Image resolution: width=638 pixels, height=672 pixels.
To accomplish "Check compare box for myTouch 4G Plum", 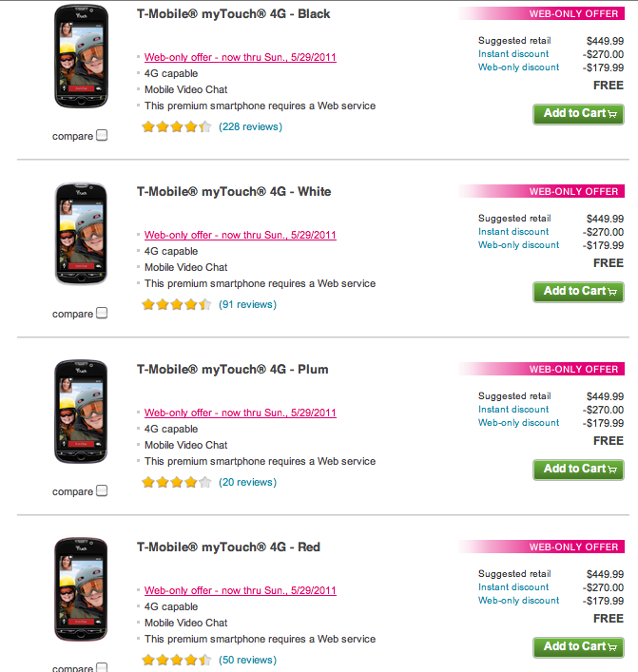I will (102, 491).
